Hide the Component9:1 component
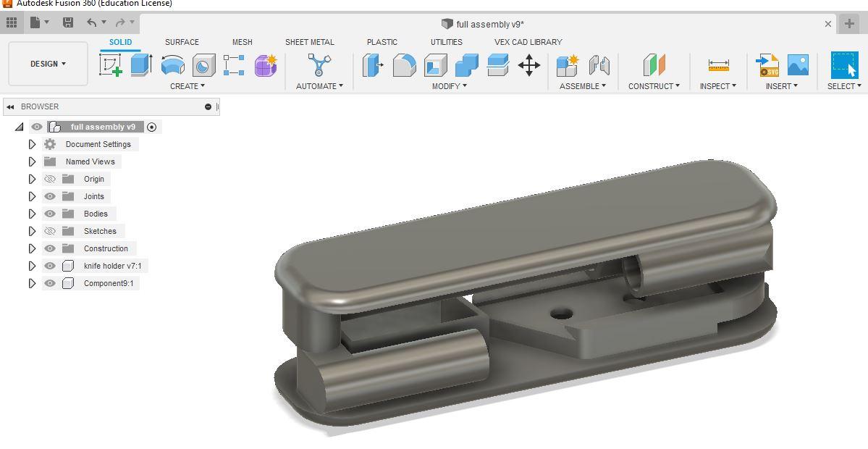The image size is (868, 449). [50, 283]
